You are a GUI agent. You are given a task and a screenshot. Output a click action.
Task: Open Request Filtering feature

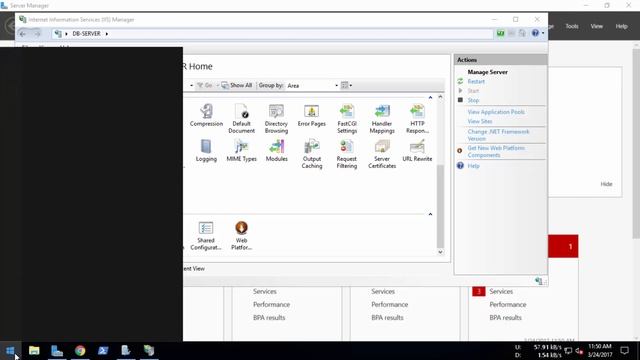pos(347,154)
